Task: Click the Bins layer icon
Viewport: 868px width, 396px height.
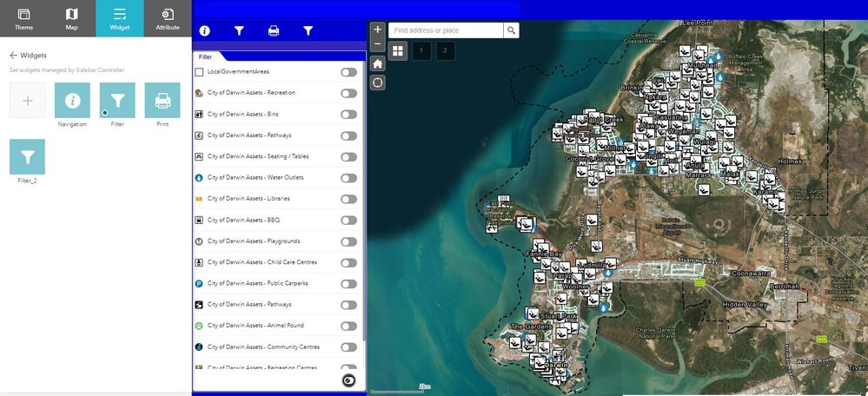Action: (x=199, y=114)
